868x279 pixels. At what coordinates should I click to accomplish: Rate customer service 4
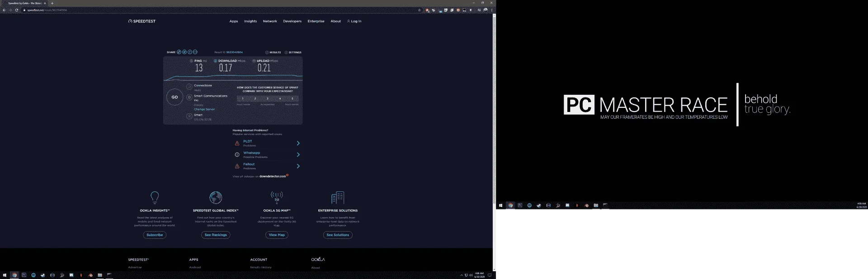click(280, 98)
